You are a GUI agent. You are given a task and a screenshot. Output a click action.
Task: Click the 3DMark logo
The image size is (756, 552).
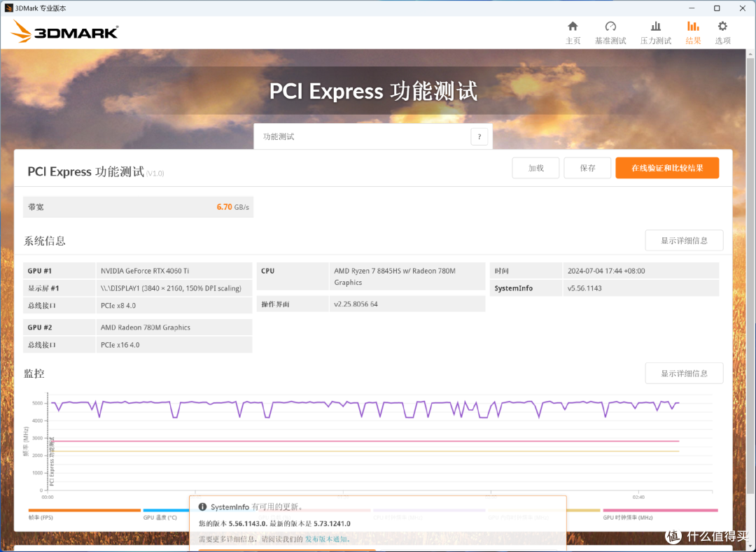[x=64, y=31]
